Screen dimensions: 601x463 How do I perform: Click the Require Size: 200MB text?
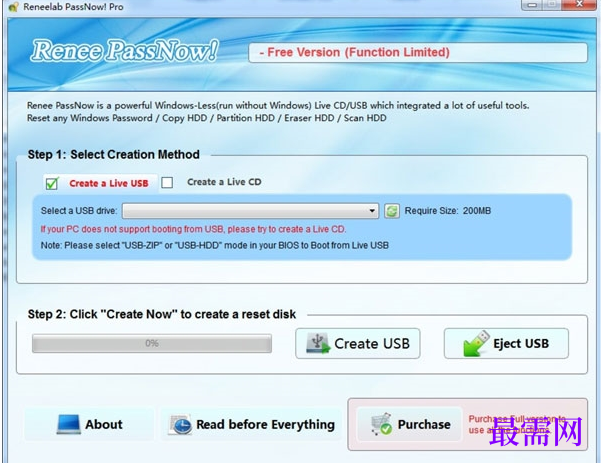click(448, 211)
